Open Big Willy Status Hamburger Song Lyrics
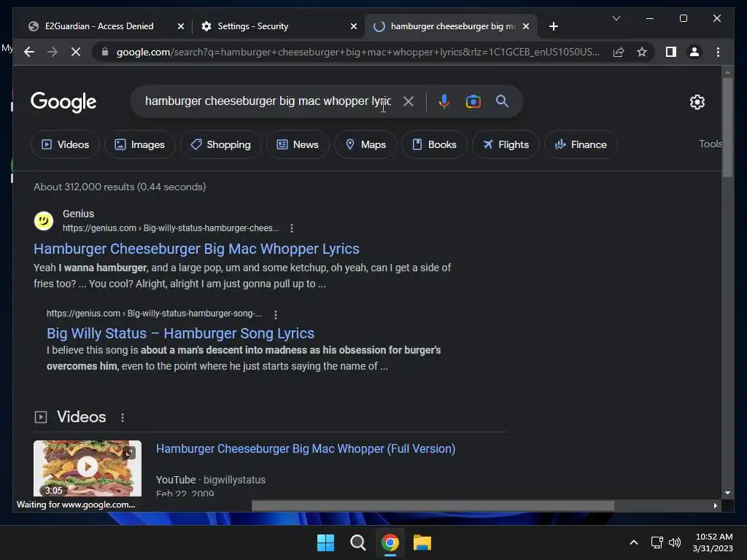This screenshot has width=747, height=560. point(181,333)
